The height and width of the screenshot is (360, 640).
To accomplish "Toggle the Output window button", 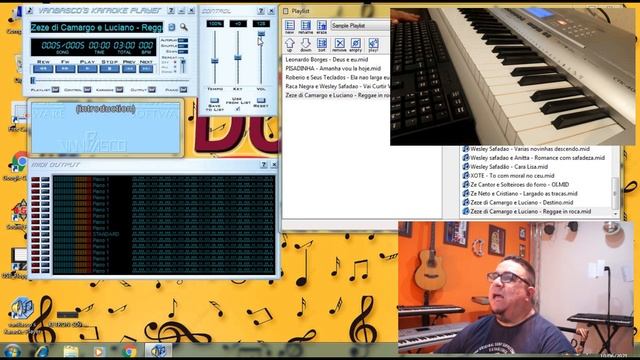I will (x=151, y=89).
